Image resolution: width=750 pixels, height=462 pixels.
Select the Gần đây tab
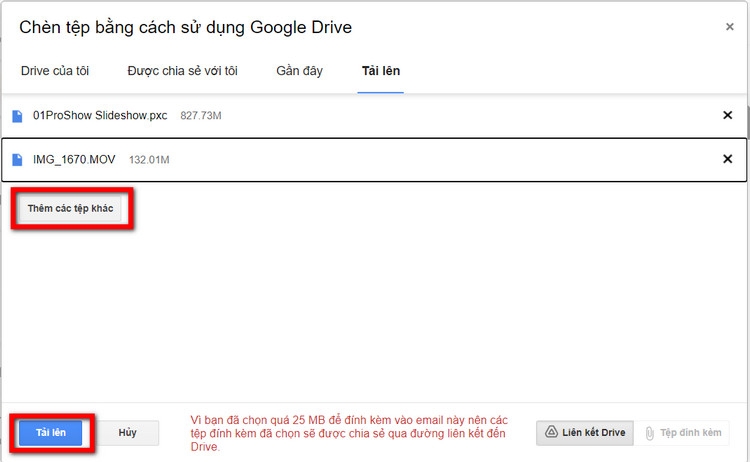(x=299, y=71)
